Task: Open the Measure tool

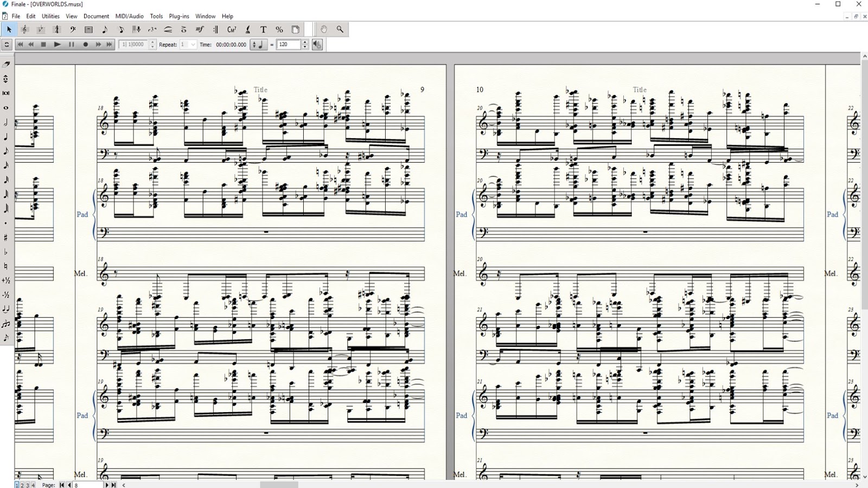Action: coord(88,29)
